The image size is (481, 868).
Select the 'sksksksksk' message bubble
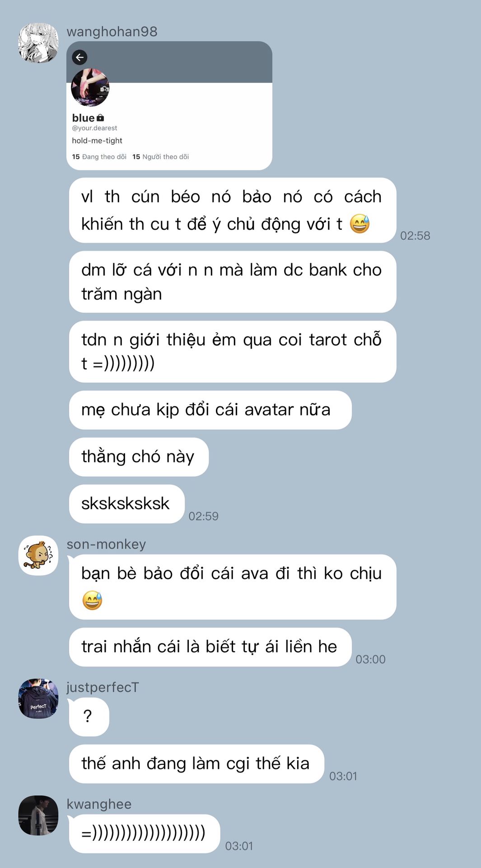[x=127, y=504]
